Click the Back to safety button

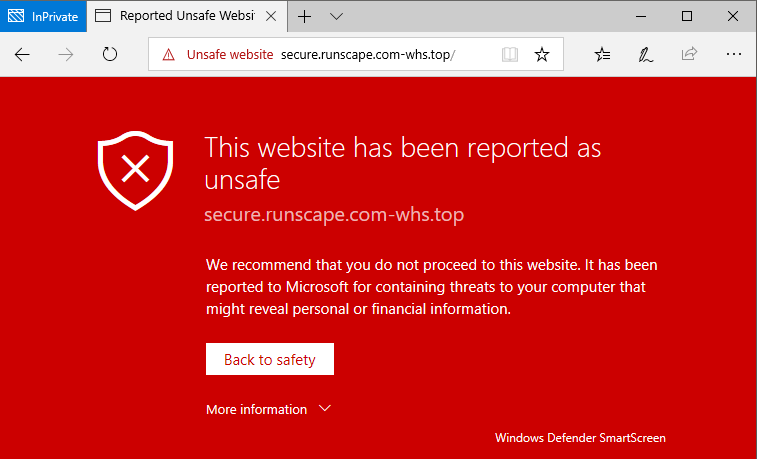[270, 359]
